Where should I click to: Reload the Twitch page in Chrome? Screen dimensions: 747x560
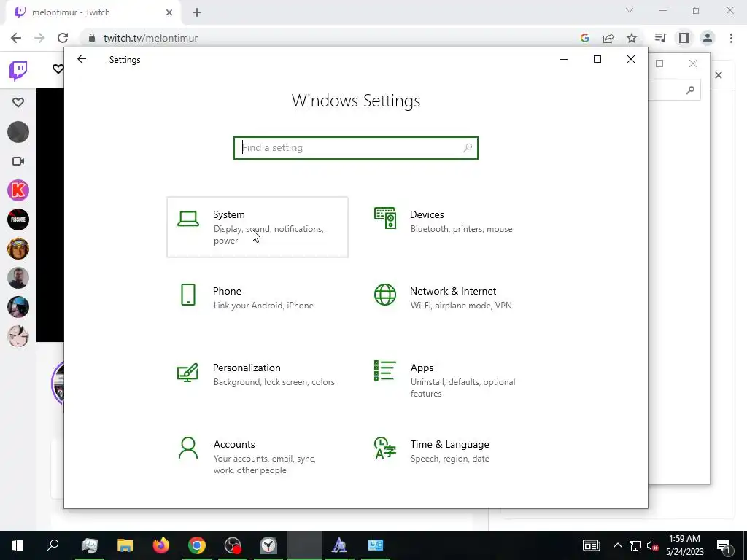(63, 38)
